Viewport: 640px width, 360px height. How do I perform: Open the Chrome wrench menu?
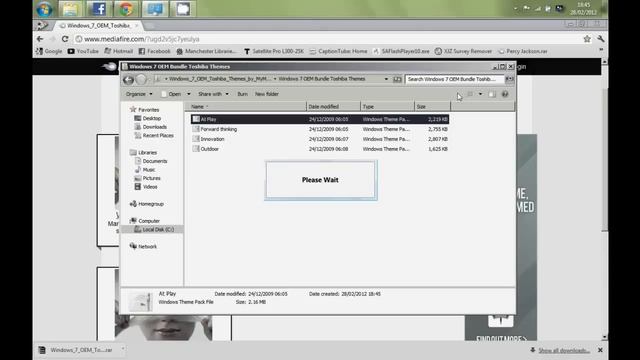click(600, 39)
